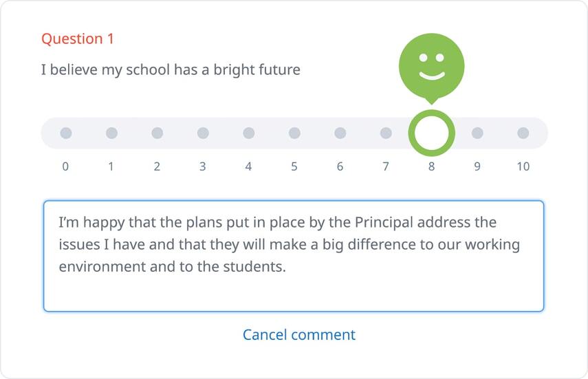Choose the rating dot above 2
Viewport: 588px width, 379px height.
(x=157, y=133)
